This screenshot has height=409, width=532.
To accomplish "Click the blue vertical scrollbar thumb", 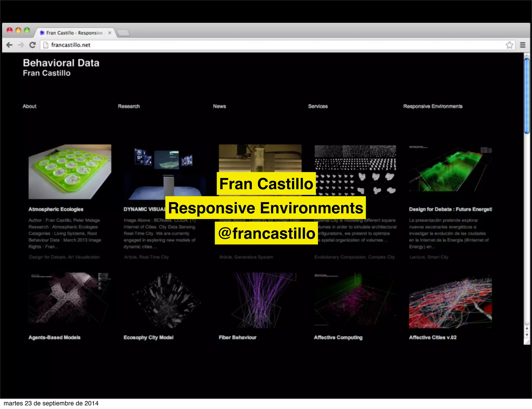I will [527, 96].
